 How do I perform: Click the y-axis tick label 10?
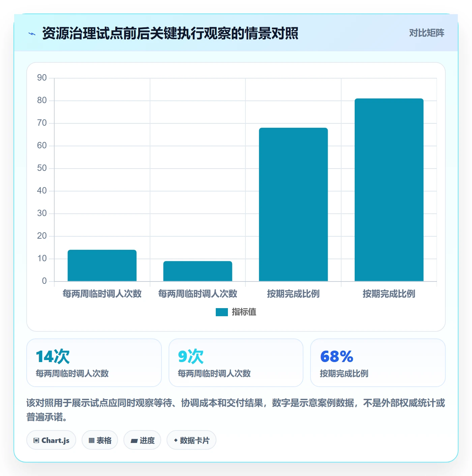click(42, 259)
